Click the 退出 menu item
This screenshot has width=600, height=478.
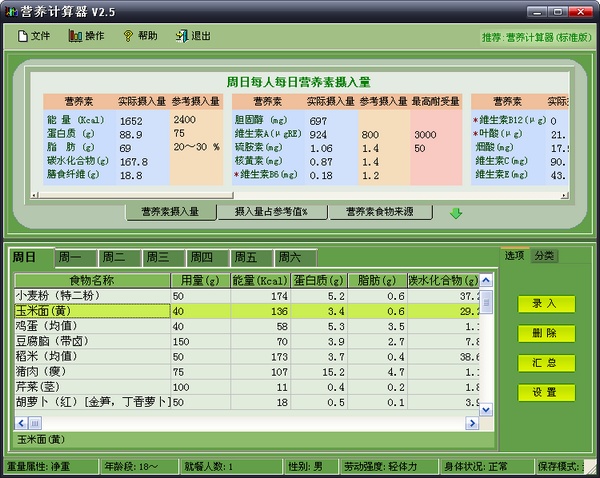pyautogui.click(x=193, y=36)
